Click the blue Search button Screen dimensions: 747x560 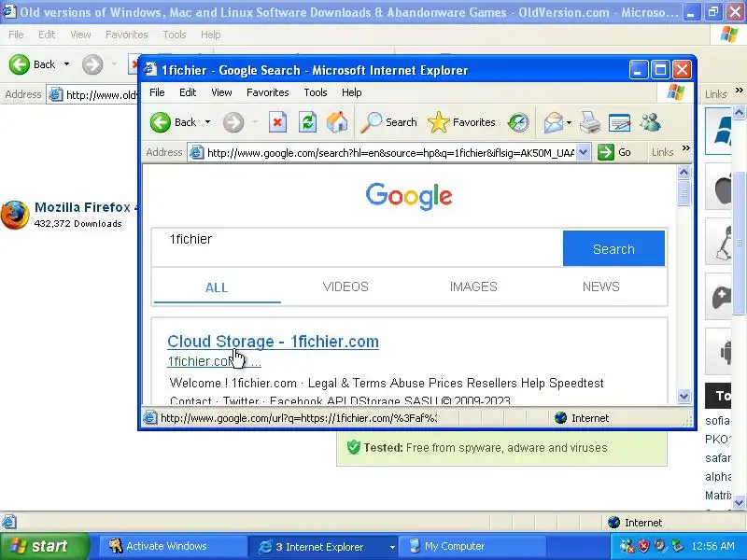(613, 248)
